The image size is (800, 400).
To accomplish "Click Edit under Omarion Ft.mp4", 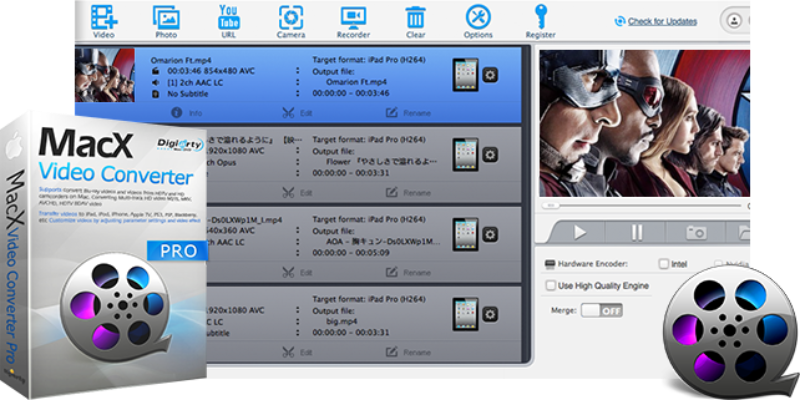I will tap(298, 113).
